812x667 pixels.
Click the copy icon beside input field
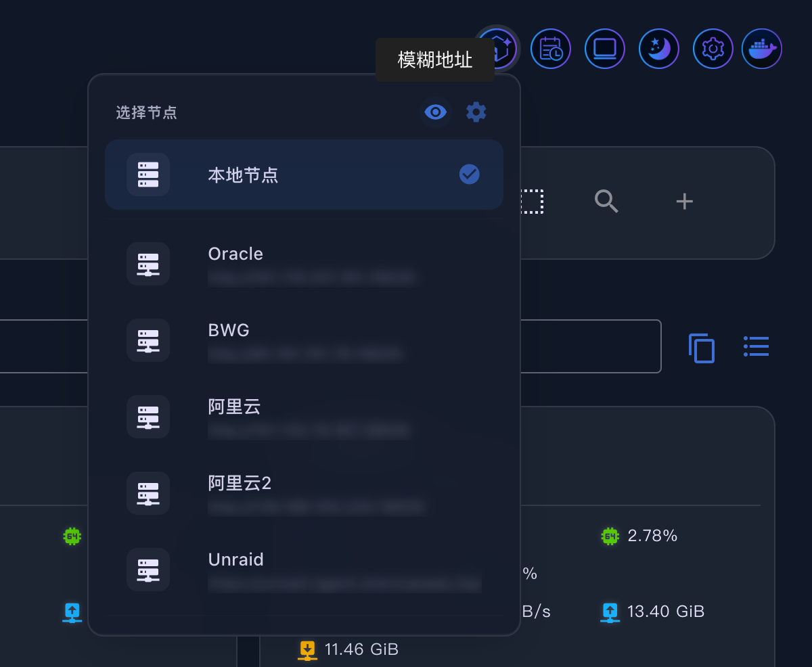pos(702,347)
